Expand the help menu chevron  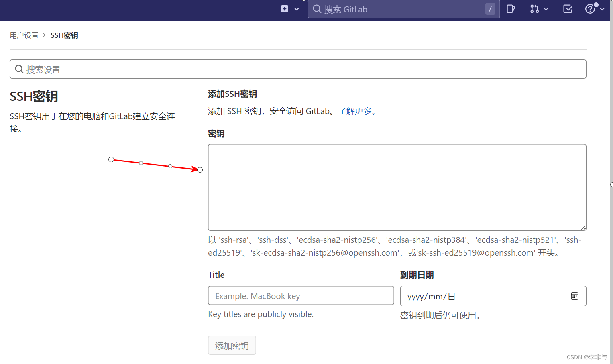coord(602,9)
